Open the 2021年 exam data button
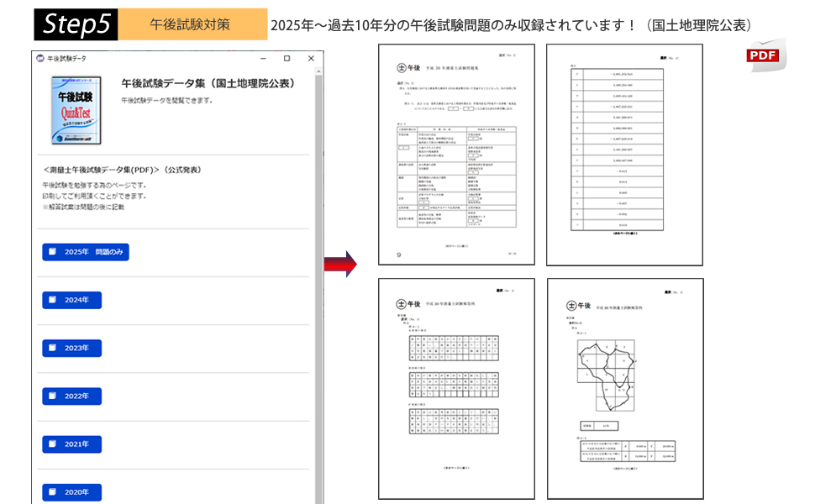This screenshot has height=504, width=815. tap(71, 444)
